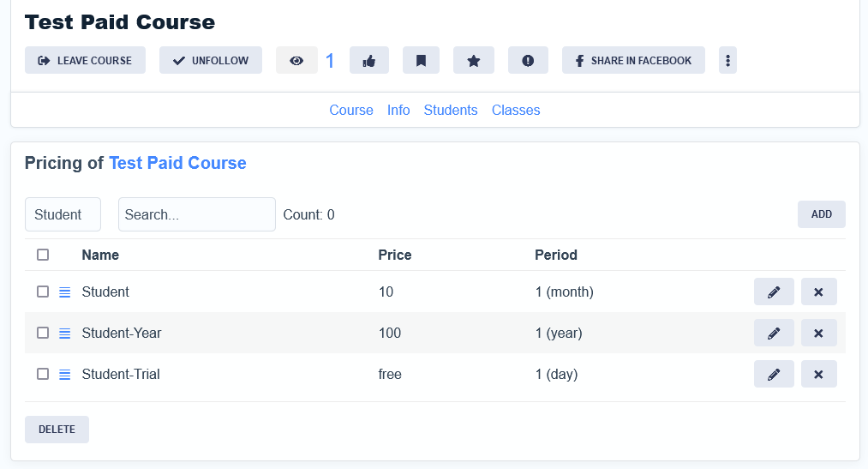Click the thumbs-up like icon
The width and height of the screenshot is (868, 469).
click(369, 61)
